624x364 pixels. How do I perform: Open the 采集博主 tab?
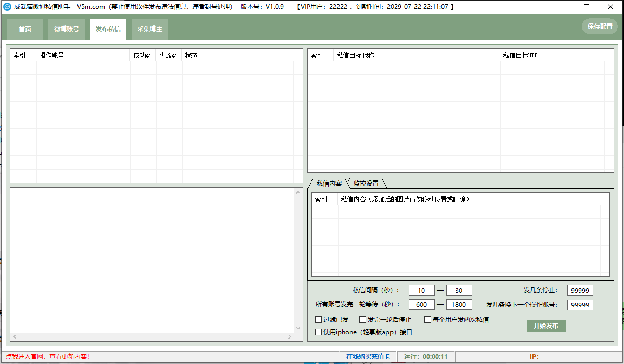point(150,29)
